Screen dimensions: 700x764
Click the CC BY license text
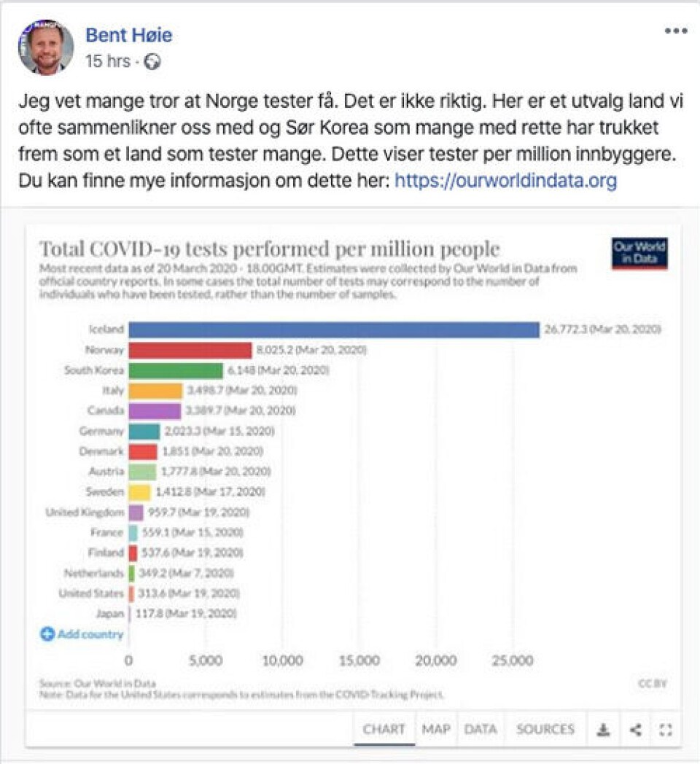point(652,683)
